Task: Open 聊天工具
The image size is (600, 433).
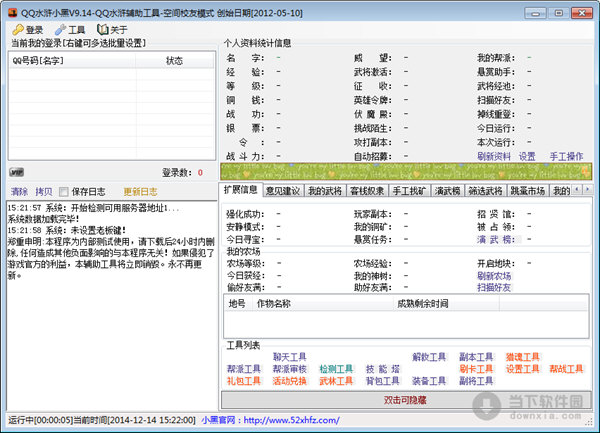Action: (289, 357)
